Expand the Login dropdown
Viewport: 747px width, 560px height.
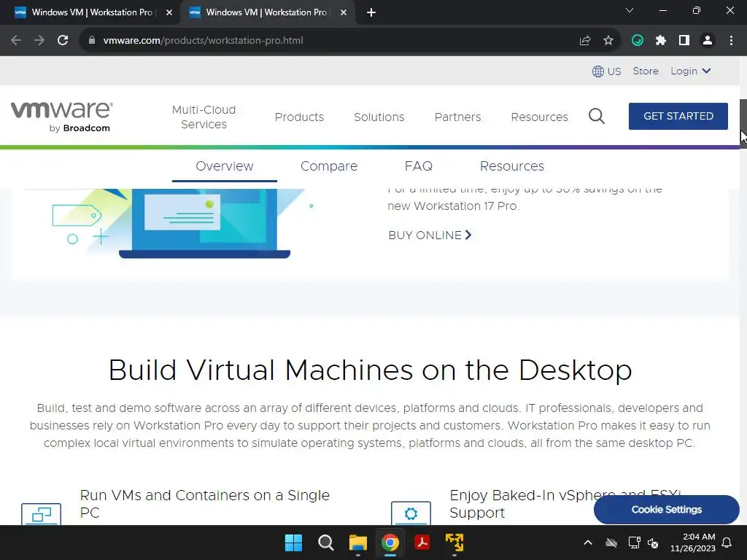point(690,71)
